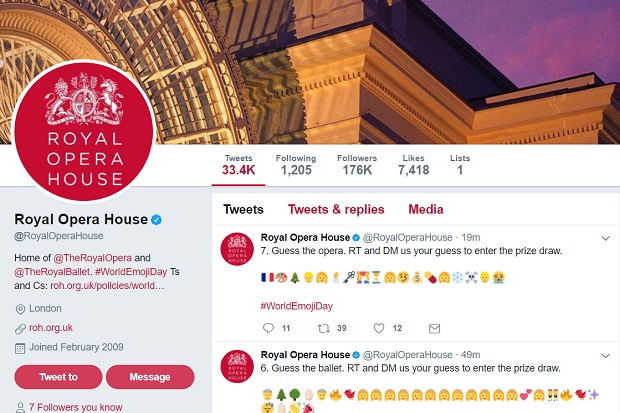The image size is (620, 413).
Task: Expand options menu for the 49m tweet
Action: click(x=605, y=356)
